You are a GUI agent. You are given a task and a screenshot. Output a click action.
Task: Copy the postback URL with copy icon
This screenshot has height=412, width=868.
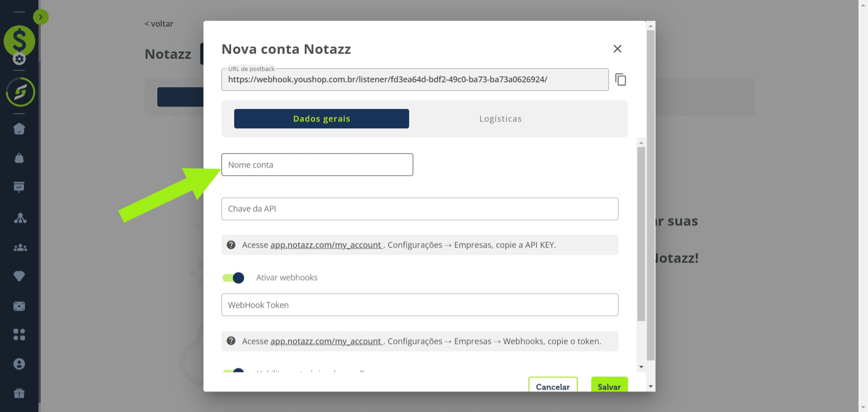[x=621, y=80]
